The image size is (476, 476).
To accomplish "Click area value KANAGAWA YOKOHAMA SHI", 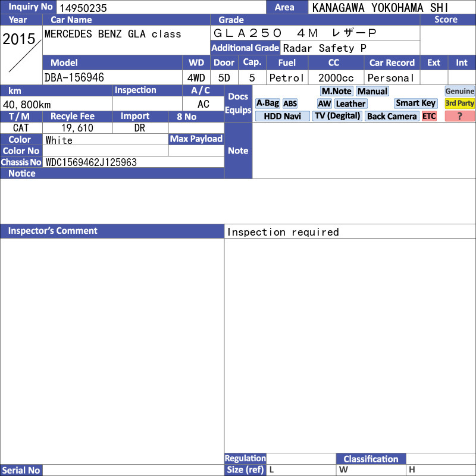I will [x=380, y=8].
